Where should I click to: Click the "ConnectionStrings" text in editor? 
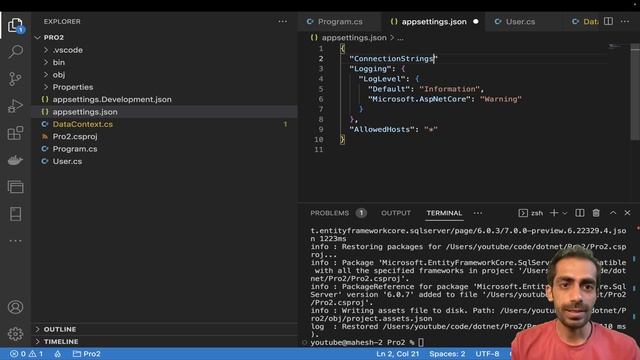(393, 59)
